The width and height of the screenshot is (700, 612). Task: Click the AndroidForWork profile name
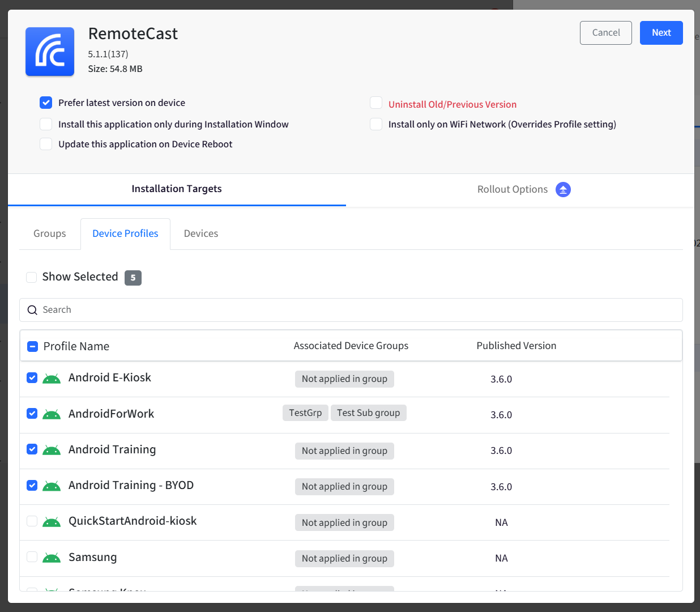pyautogui.click(x=112, y=414)
